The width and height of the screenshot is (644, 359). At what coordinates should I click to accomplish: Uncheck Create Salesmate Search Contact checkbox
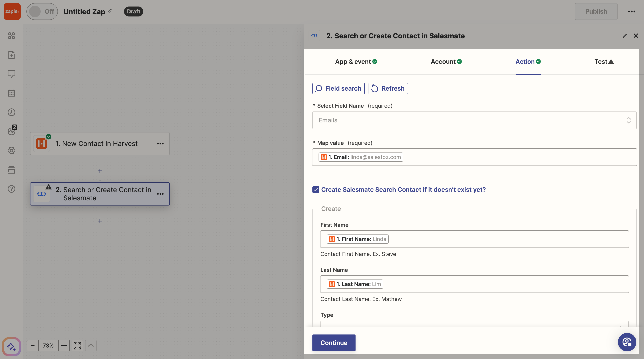point(316,190)
